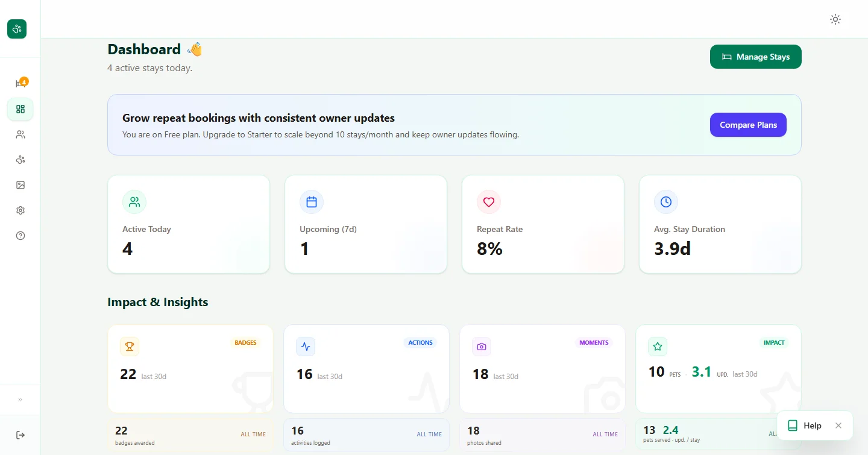Click the logout icon in sidebar
Viewport: 868px width, 455px height.
(20, 435)
